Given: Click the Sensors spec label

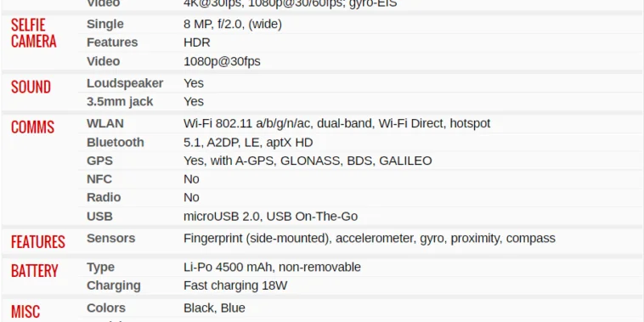Looking at the screenshot, I should tap(110, 238).
